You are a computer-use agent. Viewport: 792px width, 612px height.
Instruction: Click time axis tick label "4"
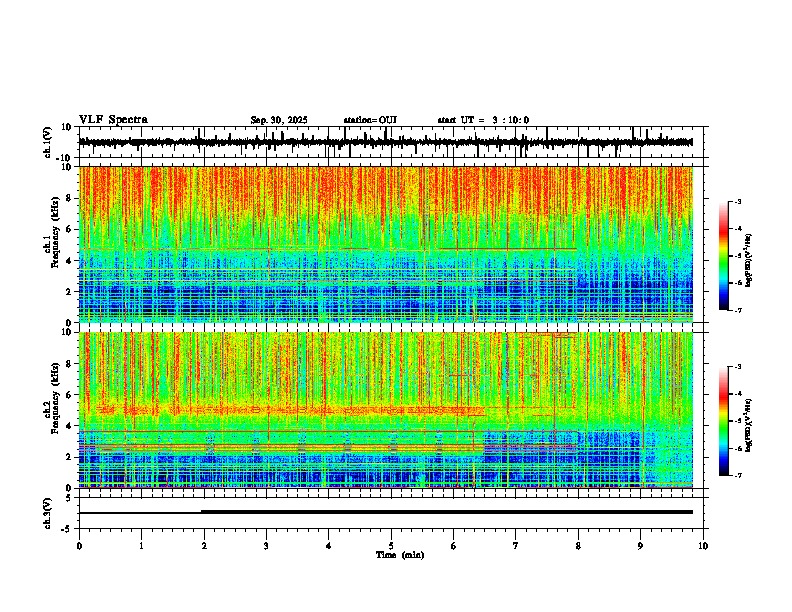(329, 546)
